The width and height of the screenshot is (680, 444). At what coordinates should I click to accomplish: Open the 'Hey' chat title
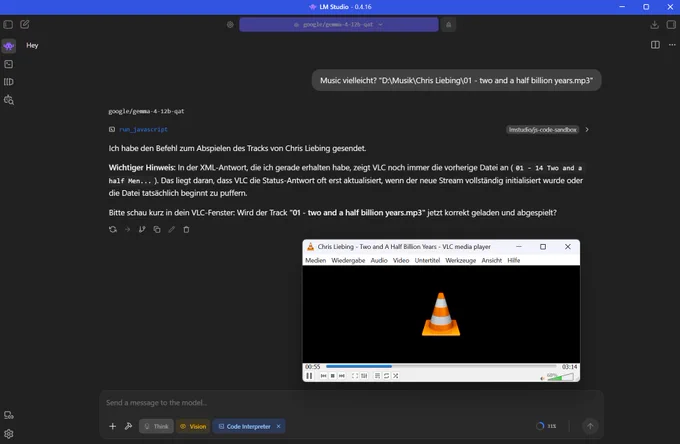[x=32, y=45]
